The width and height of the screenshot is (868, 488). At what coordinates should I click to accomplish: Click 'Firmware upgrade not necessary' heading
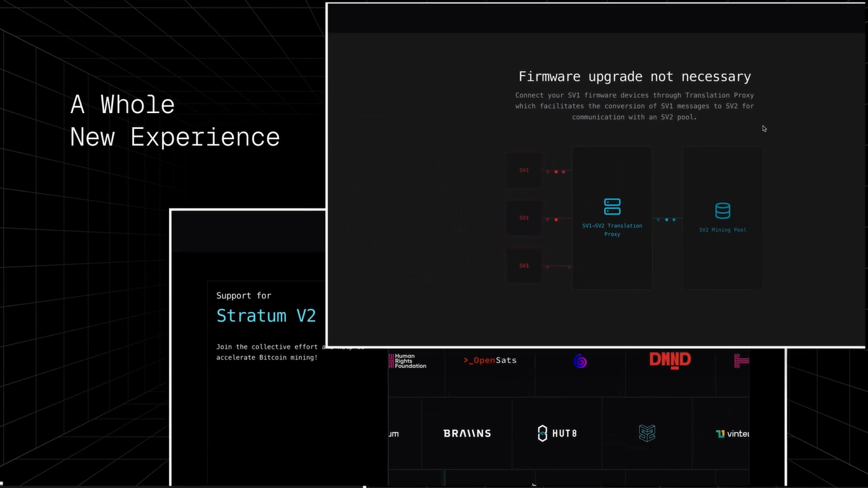(635, 77)
